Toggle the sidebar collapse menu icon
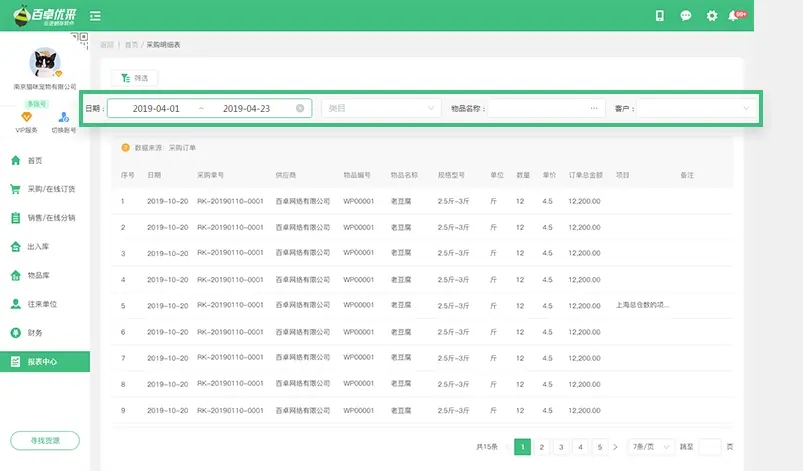The width and height of the screenshot is (803, 471). [x=95, y=16]
